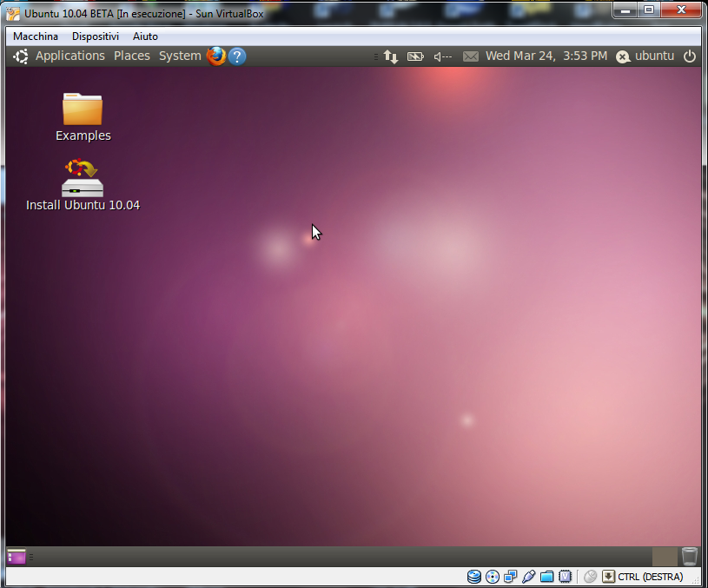This screenshot has height=588, width=708.
Task: Open the ubuntu user status menu
Action: 645,56
